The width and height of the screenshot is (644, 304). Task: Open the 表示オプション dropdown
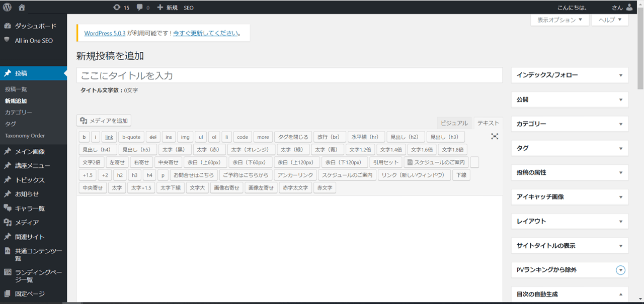tap(559, 20)
